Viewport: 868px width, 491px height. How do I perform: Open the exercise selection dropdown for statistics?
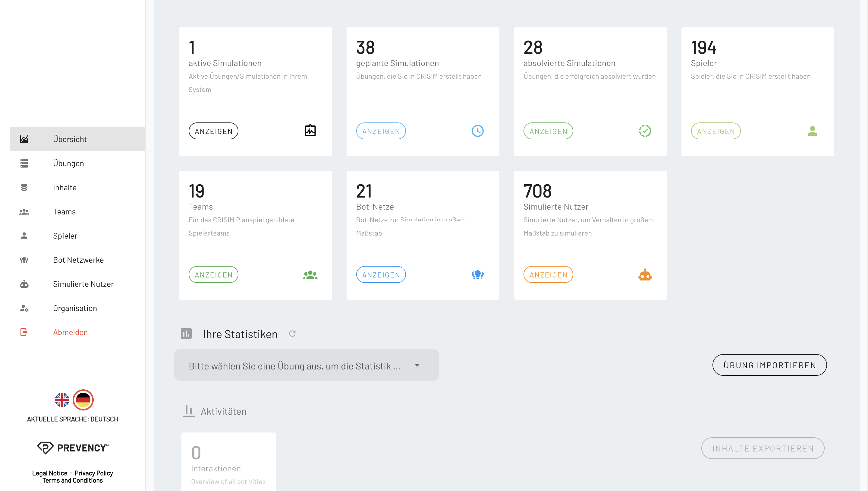(x=295, y=366)
